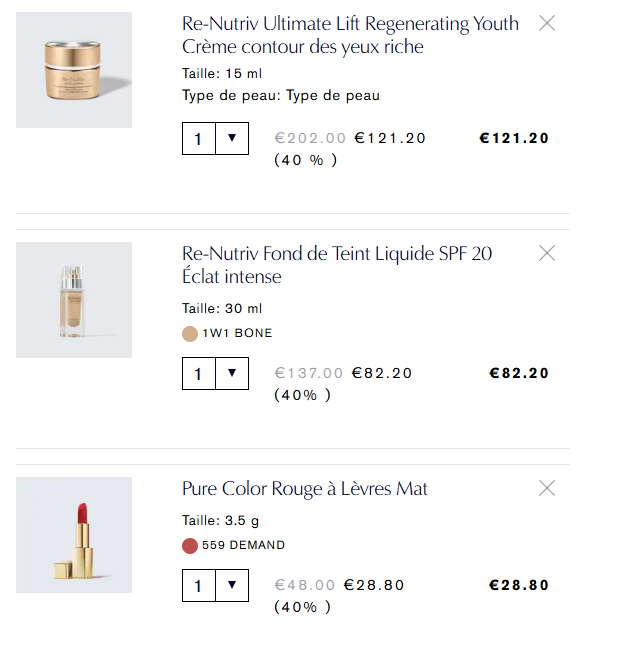Open quantity dropdown for liquid foundation

click(232, 374)
